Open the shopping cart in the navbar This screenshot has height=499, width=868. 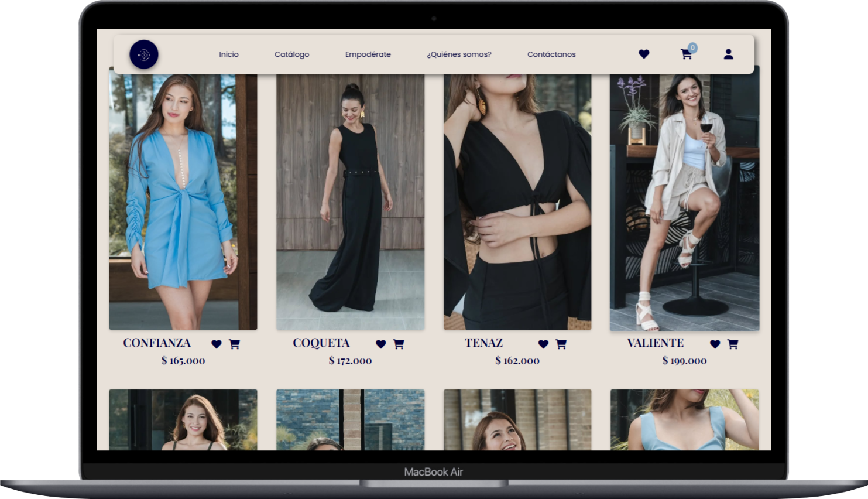(687, 54)
